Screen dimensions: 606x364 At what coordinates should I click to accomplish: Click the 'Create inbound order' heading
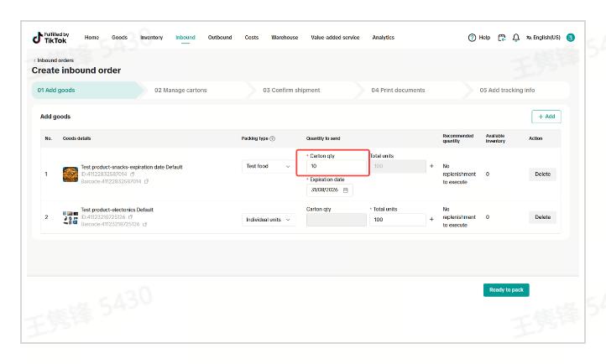click(x=76, y=70)
